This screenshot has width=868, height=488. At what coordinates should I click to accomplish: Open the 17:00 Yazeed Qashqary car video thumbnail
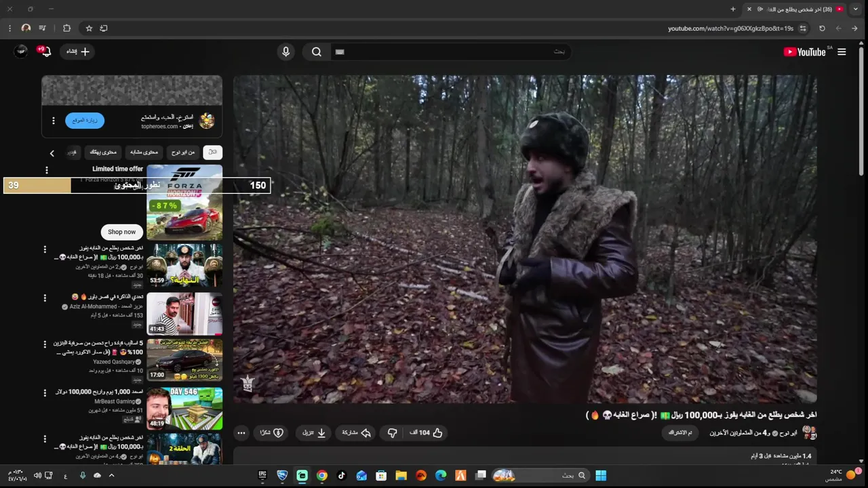point(184,361)
